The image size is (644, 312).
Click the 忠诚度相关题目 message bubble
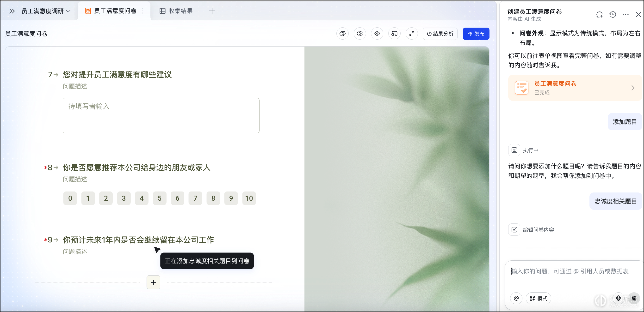coord(615,201)
